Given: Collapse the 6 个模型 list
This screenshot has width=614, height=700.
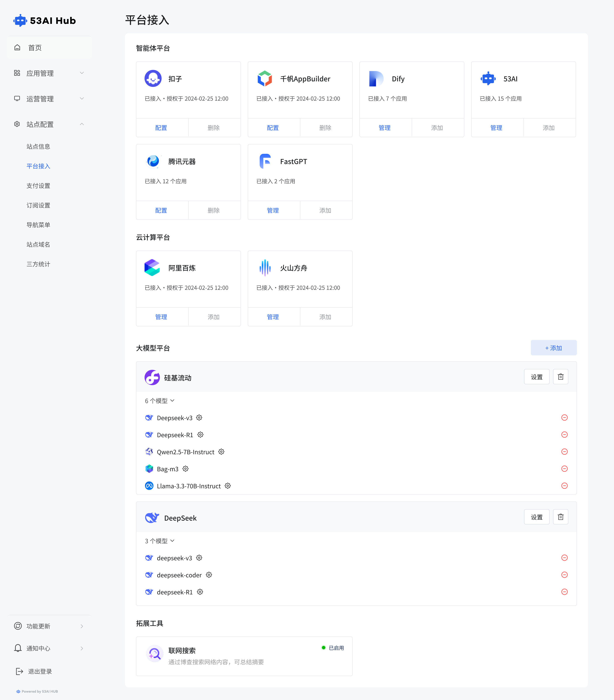Looking at the screenshot, I should pos(160,401).
